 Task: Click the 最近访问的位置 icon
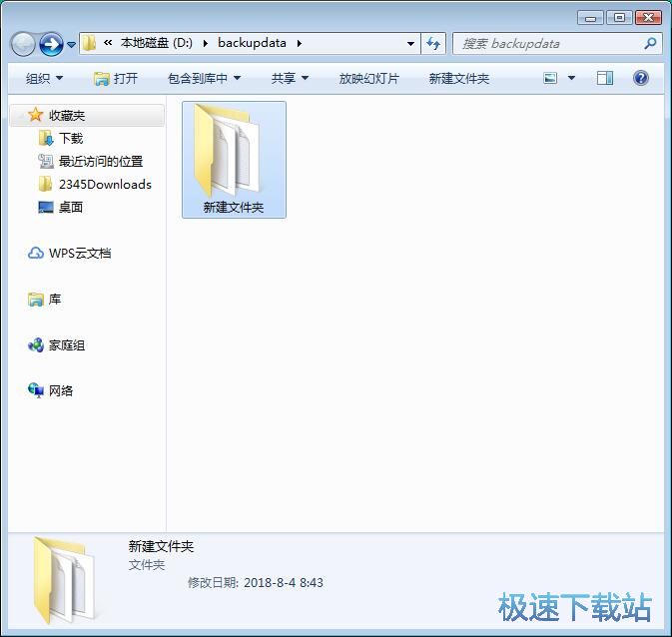(45, 161)
